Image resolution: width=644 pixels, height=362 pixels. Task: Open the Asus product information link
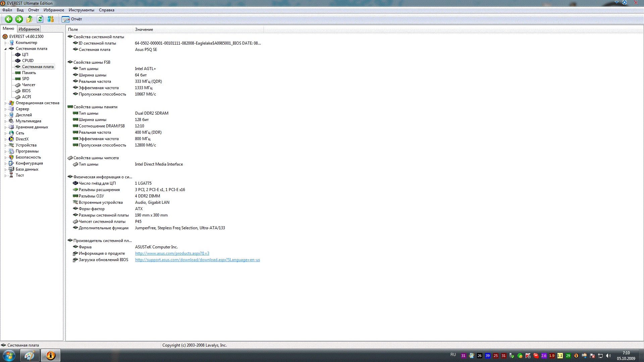(x=172, y=253)
